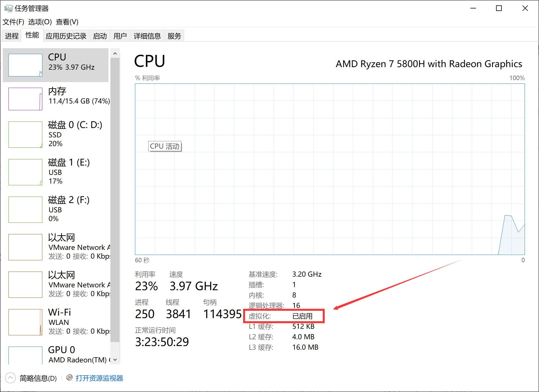Open the 选项(O) menu
539x392 pixels.
tap(40, 22)
